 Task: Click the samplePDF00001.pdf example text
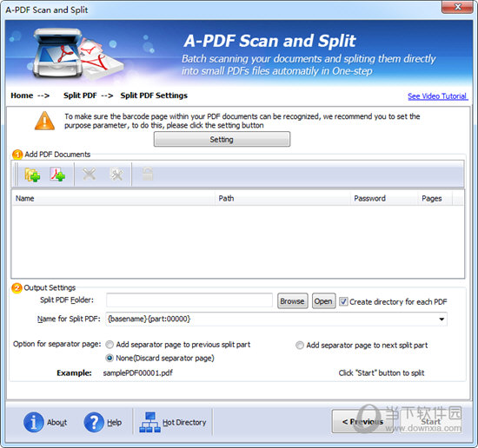[138, 373]
